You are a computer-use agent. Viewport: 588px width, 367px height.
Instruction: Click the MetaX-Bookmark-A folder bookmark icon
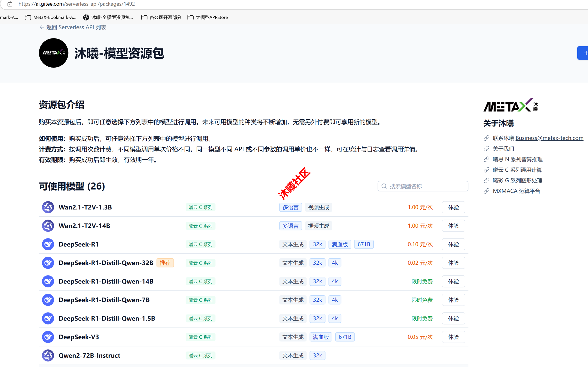pyautogui.click(x=28, y=17)
